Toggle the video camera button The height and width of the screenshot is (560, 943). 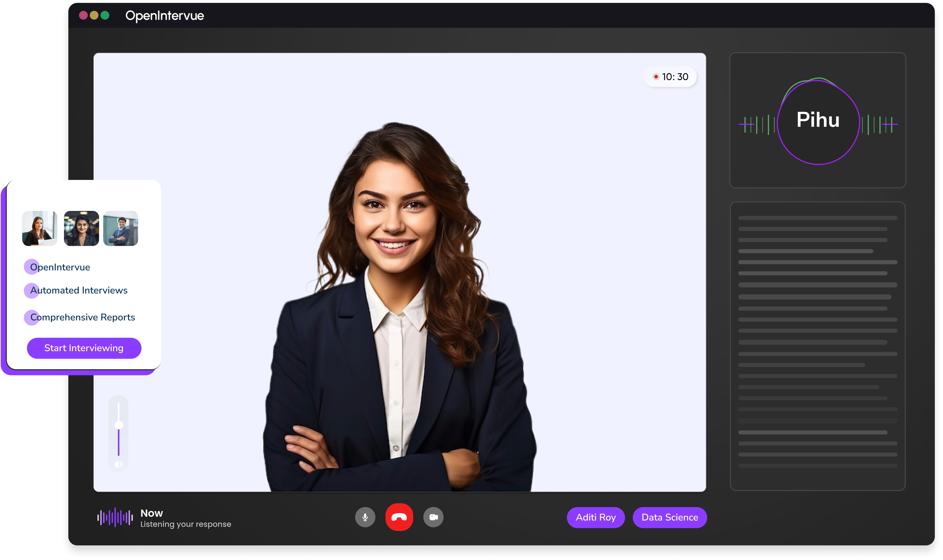(433, 517)
